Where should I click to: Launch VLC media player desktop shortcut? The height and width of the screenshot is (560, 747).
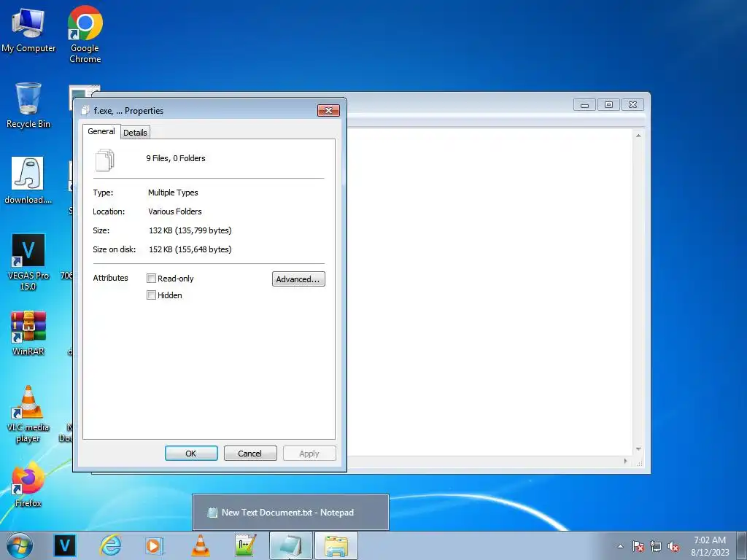click(x=28, y=413)
